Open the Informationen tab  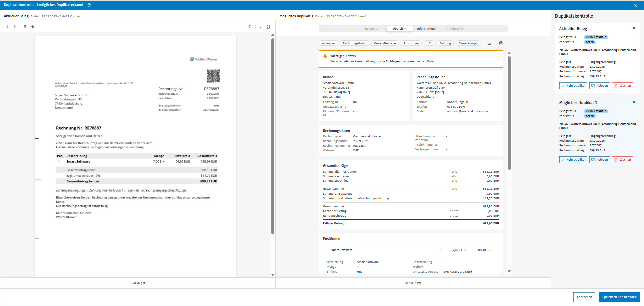point(427,29)
